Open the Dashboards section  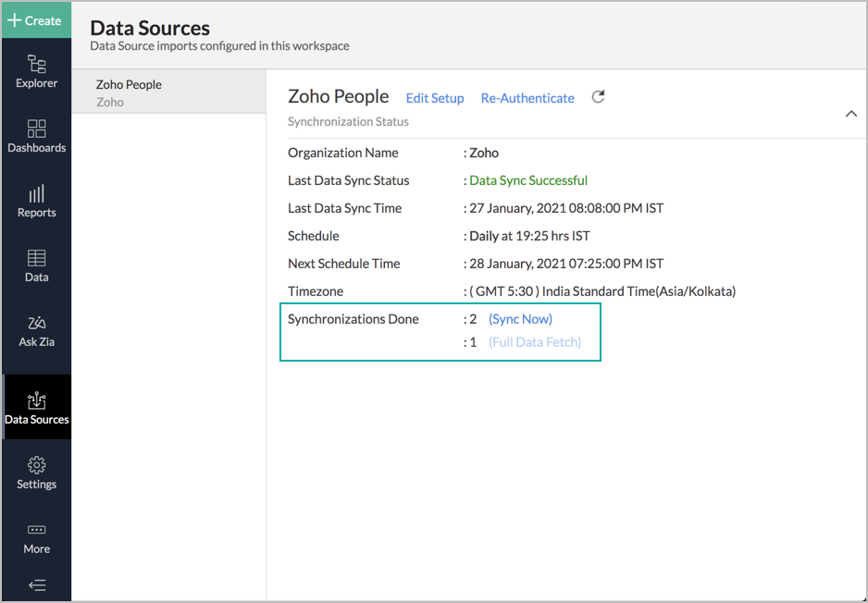(36, 137)
